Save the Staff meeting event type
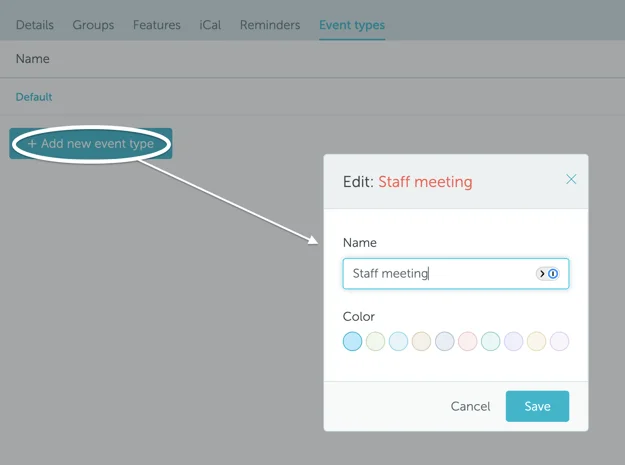This screenshot has width=625, height=465. click(x=537, y=406)
